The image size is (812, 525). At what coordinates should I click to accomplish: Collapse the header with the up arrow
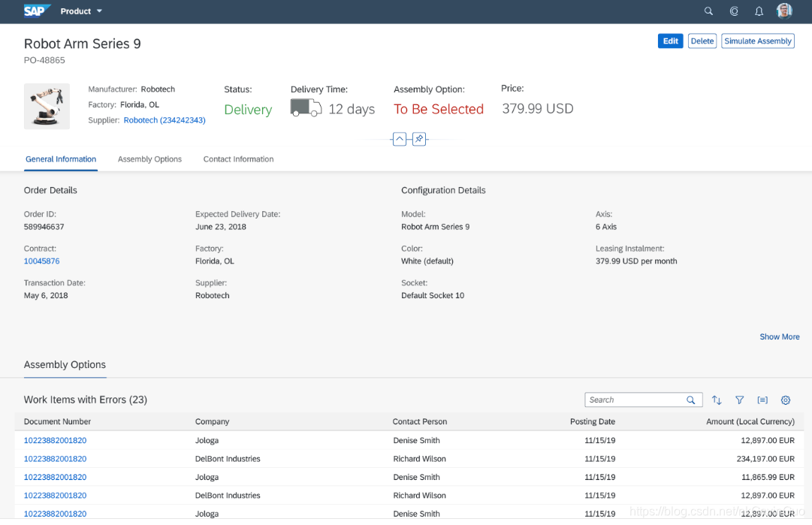click(x=400, y=139)
